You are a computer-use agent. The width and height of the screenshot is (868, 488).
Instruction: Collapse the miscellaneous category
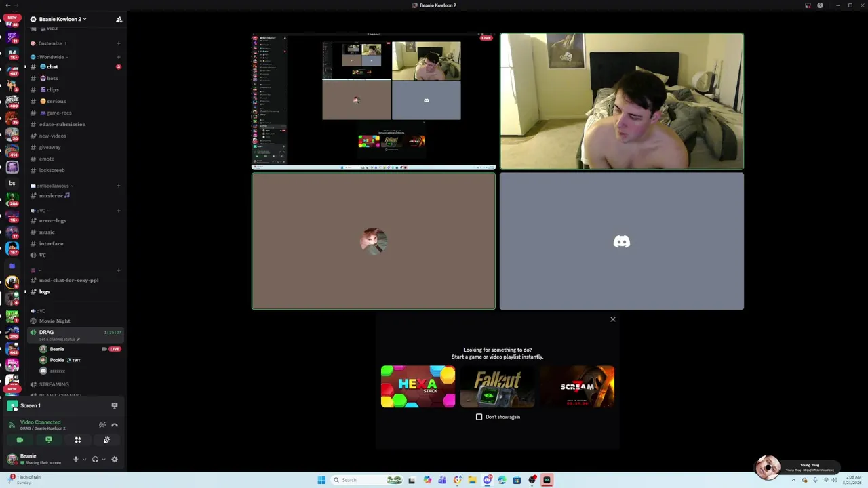[x=52, y=186]
